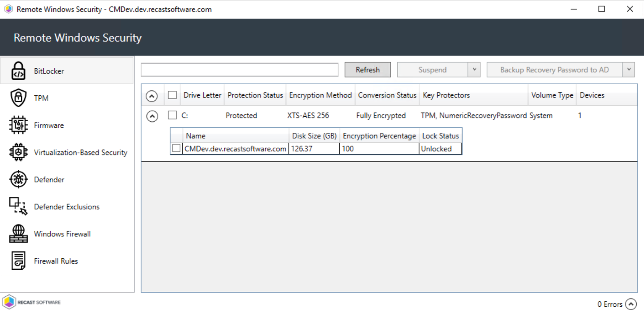This screenshot has height=310, width=644.
Task: Toggle the select-all checkbox in header
Action: (173, 95)
